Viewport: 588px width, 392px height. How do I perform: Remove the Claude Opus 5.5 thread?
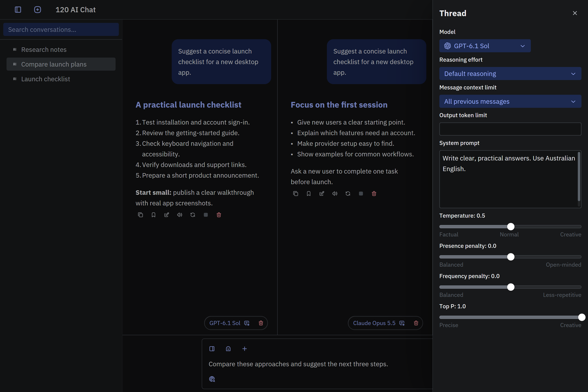point(416,323)
